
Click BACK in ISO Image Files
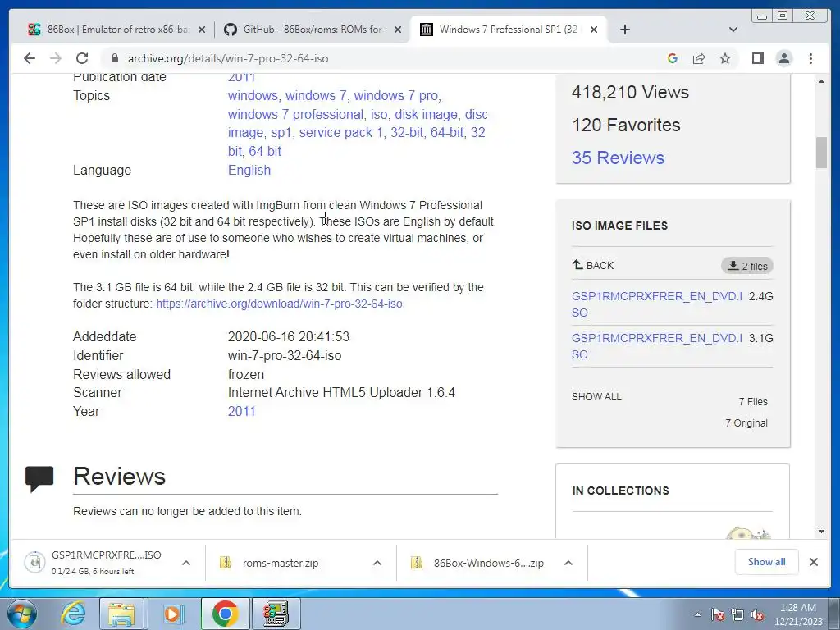point(592,265)
